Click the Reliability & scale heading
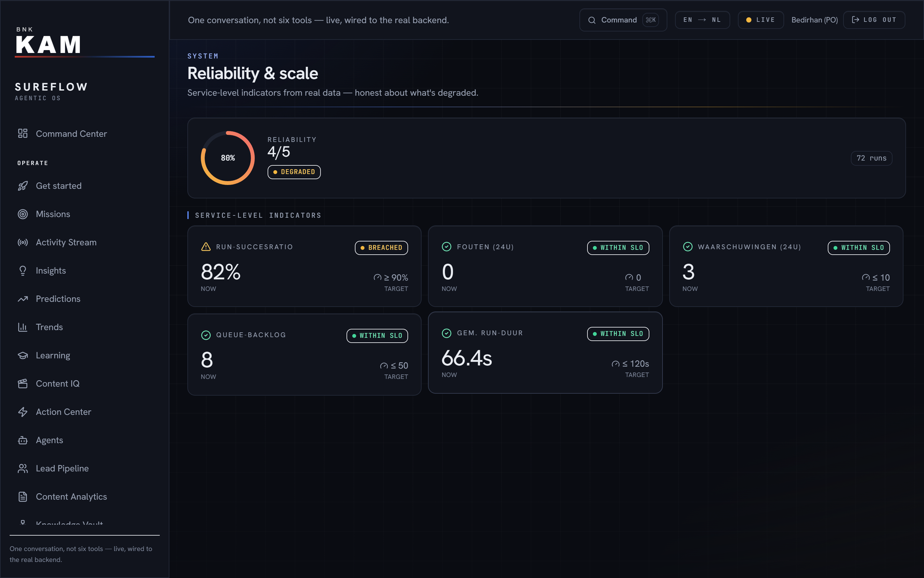The height and width of the screenshot is (578, 924). (x=253, y=73)
